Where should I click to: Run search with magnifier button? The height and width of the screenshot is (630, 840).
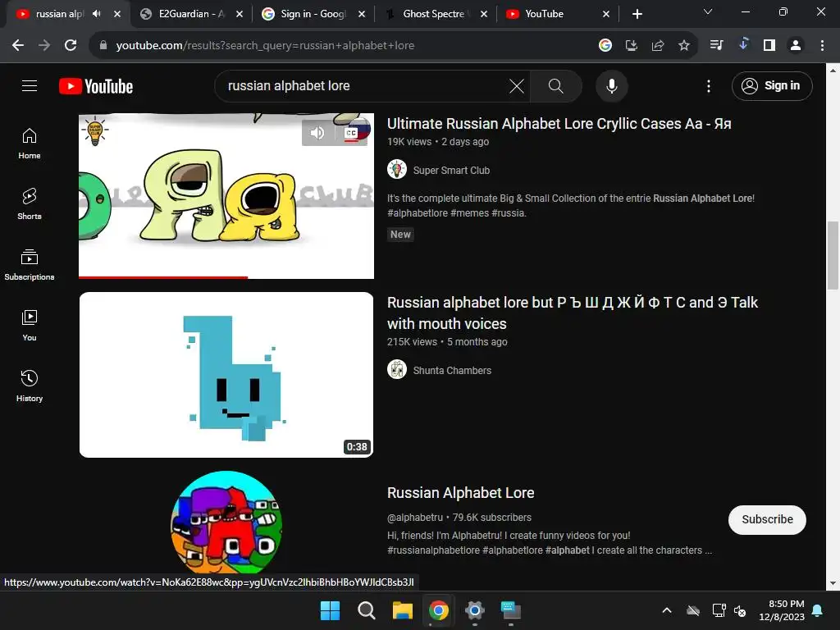point(555,85)
